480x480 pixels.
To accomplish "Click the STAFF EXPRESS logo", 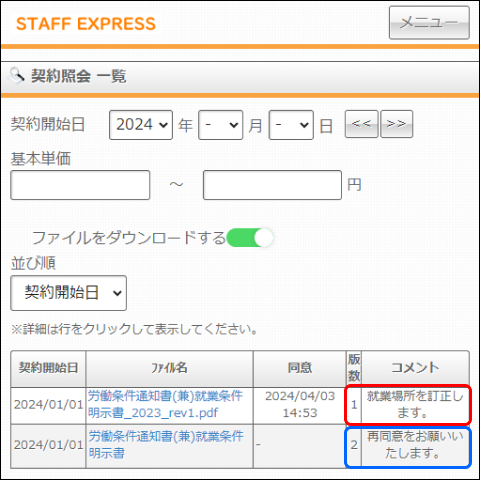I will click(86, 24).
